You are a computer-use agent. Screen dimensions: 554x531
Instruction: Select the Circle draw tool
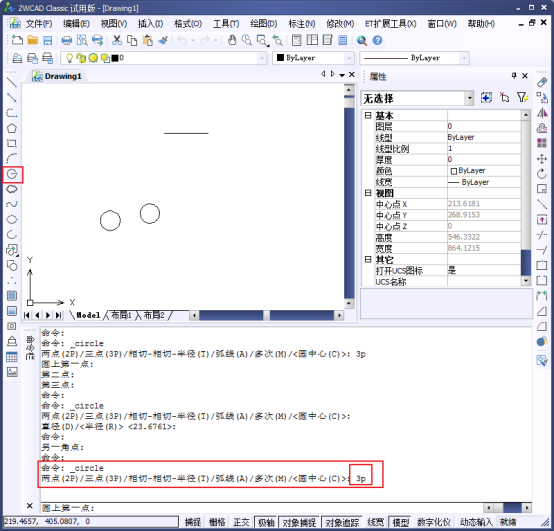12,174
